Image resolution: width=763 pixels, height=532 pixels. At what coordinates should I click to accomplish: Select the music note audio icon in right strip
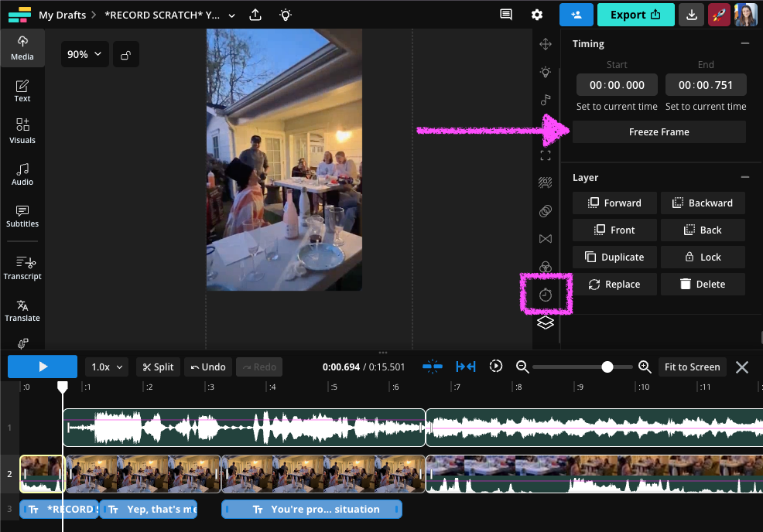(x=546, y=100)
